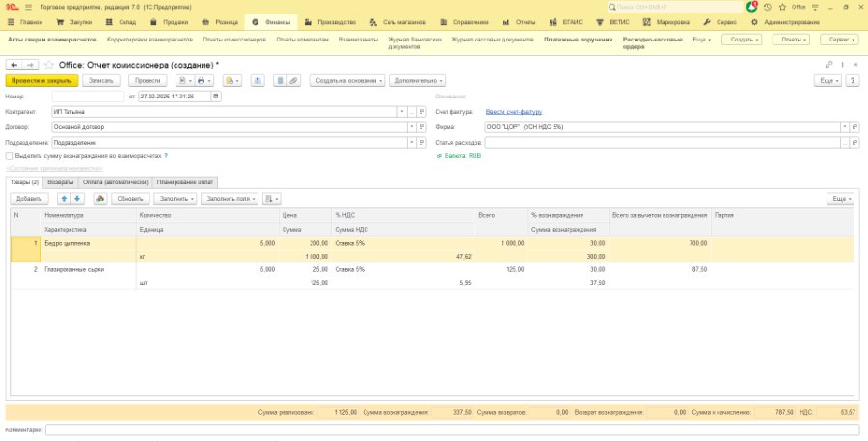This screenshot has width=868, height=442.
Task: Open the Создать на основании dropdown
Action: (x=347, y=81)
